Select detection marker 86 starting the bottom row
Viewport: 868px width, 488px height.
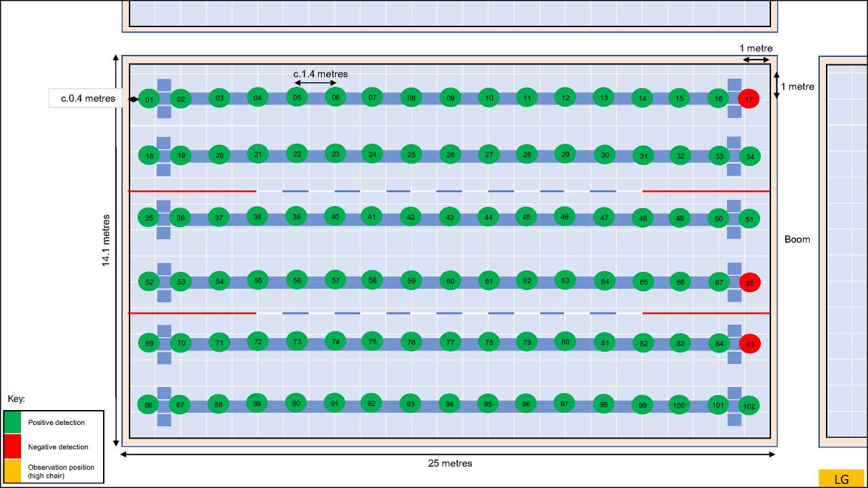tap(148, 405)
